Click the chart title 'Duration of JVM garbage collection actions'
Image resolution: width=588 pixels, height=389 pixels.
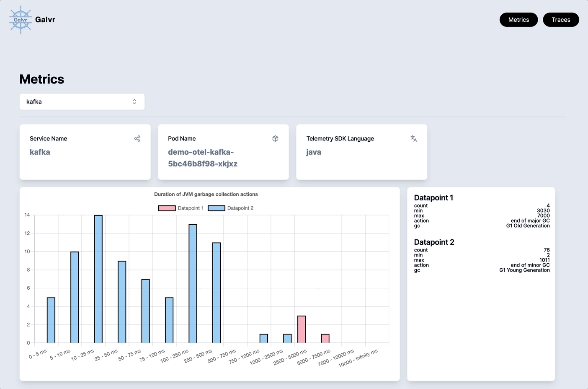coord(206,194)
